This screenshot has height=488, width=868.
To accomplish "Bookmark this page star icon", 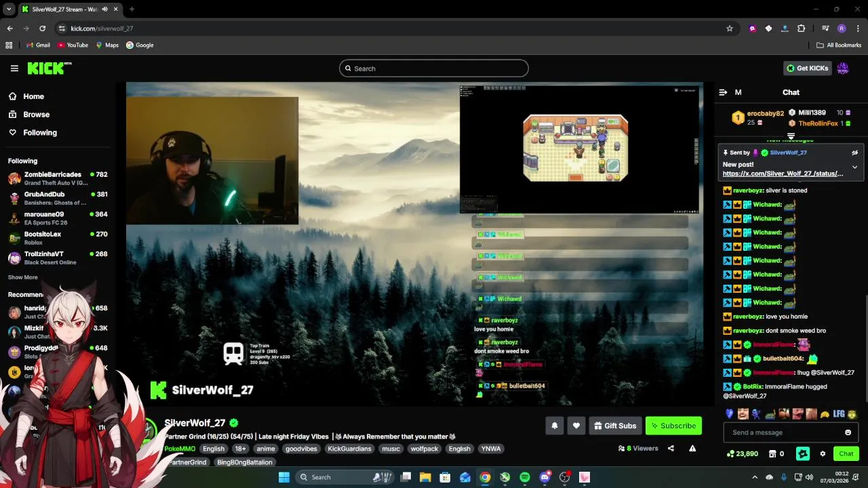I will (x=730, y=28).
